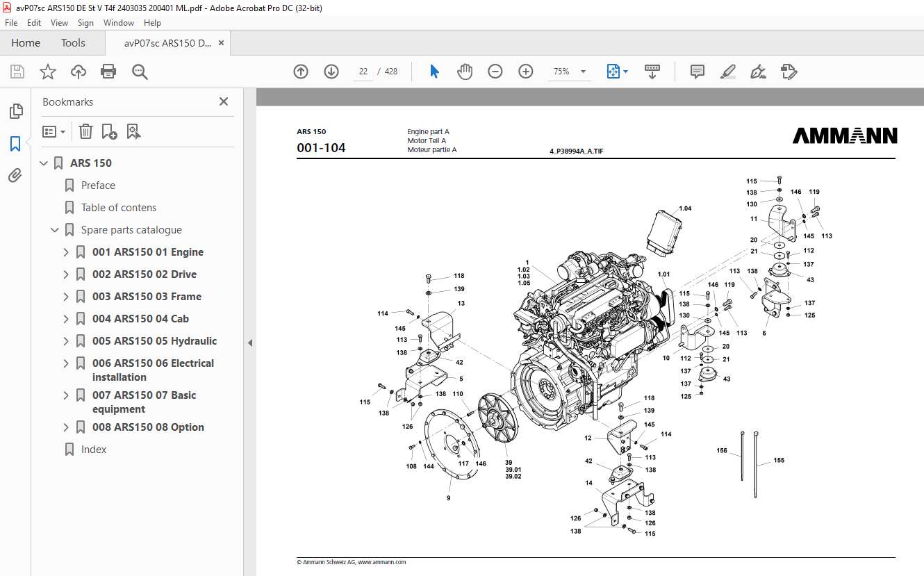
Task: Expand the 005 ARS150 05 Hydraulic bookmark
Action: pos(66,341)
